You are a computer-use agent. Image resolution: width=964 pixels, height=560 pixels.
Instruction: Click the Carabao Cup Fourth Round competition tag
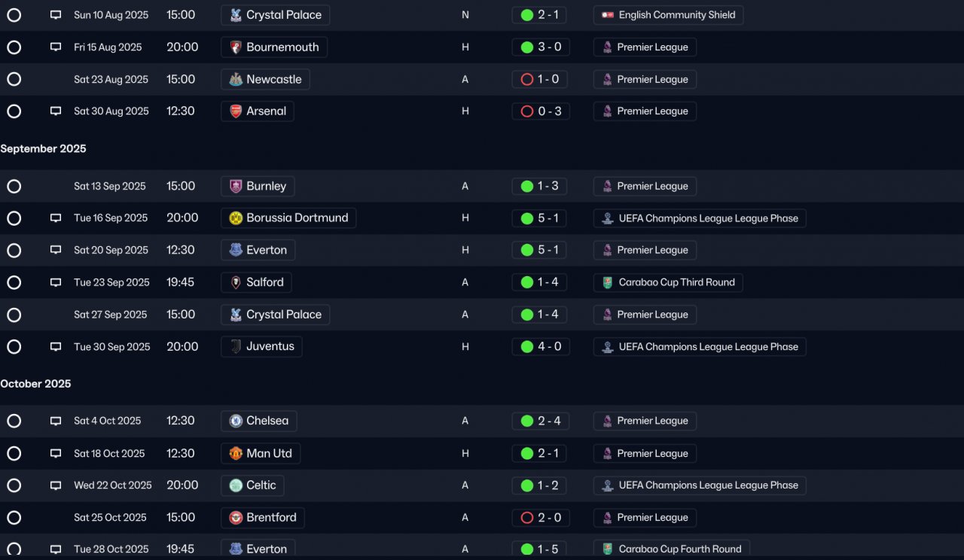(x=672, y=549)
